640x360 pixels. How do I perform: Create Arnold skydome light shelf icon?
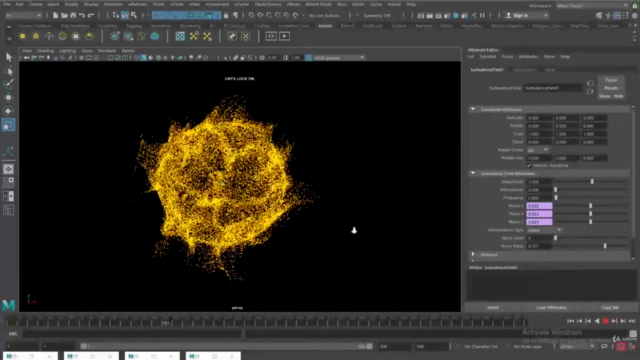tap(62, 36)
